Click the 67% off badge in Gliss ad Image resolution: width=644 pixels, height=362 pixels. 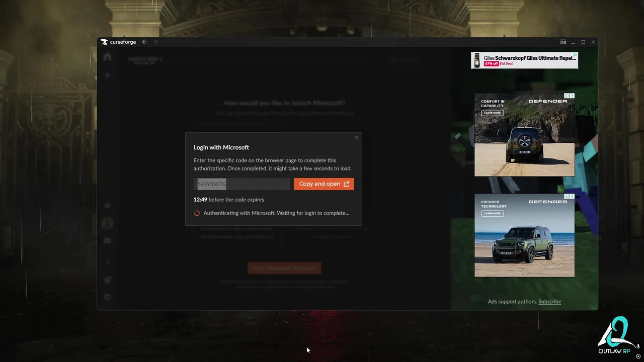pos(491,64)
